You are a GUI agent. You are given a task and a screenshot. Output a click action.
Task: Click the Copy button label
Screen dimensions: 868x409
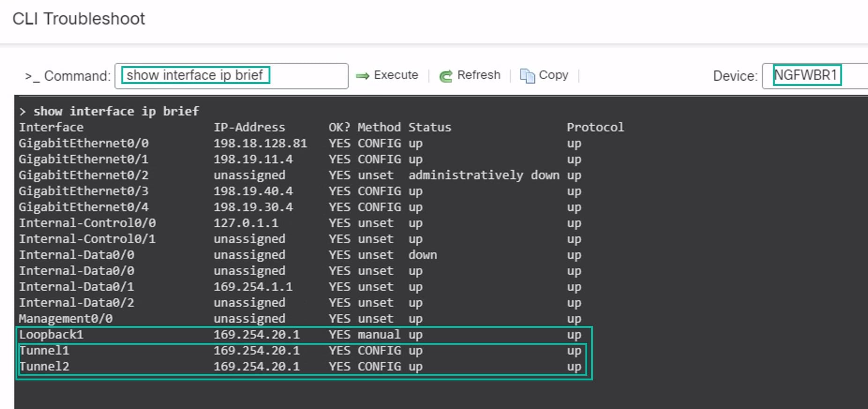pos(554,75)
